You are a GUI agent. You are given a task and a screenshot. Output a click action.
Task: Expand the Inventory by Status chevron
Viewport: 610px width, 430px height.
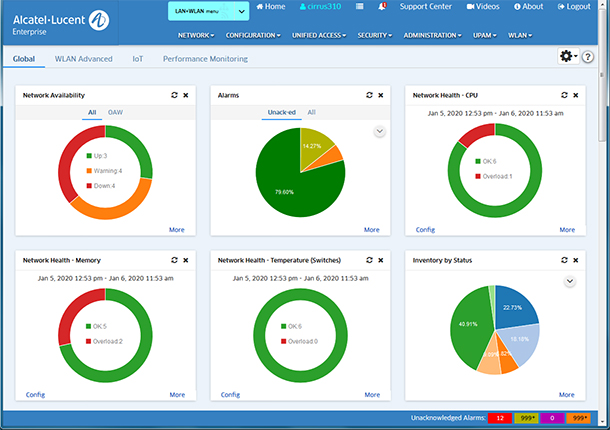coord(569,281)
